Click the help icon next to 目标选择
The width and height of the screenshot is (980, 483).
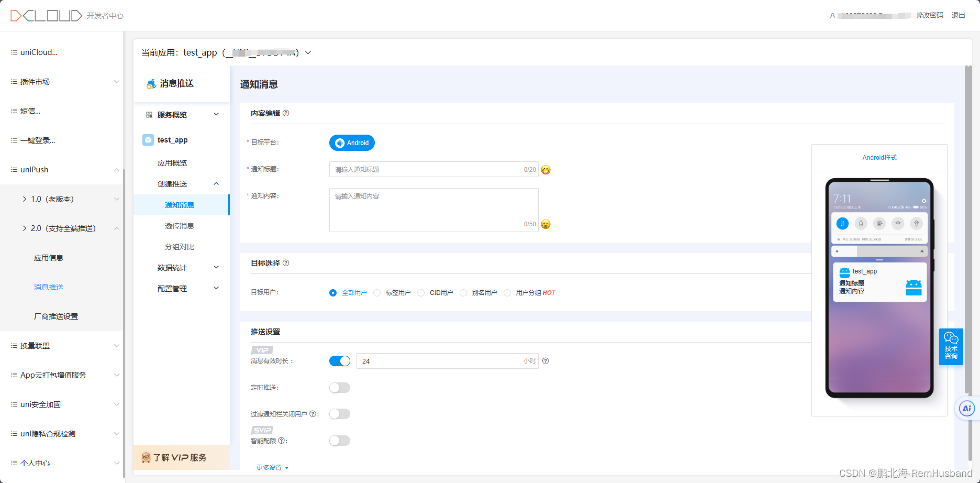(x=286, y=263)
